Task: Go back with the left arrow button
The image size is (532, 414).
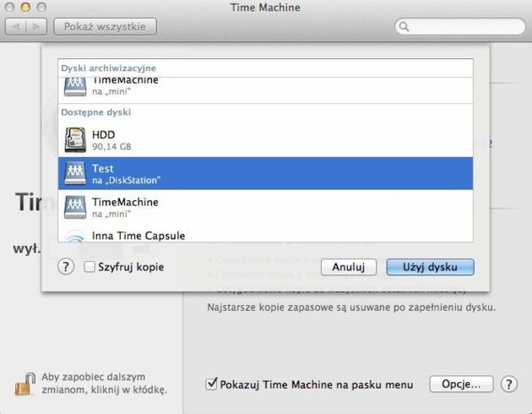Action: coord(15,26)
